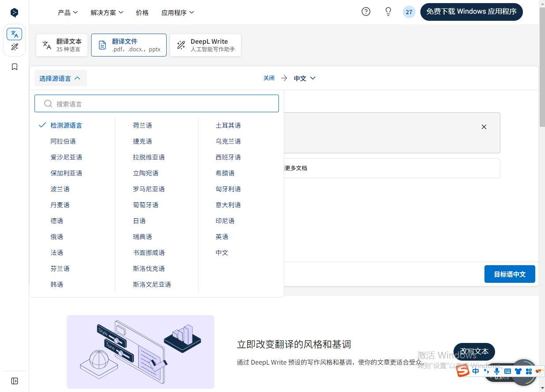The width and height of the screenshot is (545, 392).
Task: Switch to the 翻译文件 tab
Action: click(129, 45)
